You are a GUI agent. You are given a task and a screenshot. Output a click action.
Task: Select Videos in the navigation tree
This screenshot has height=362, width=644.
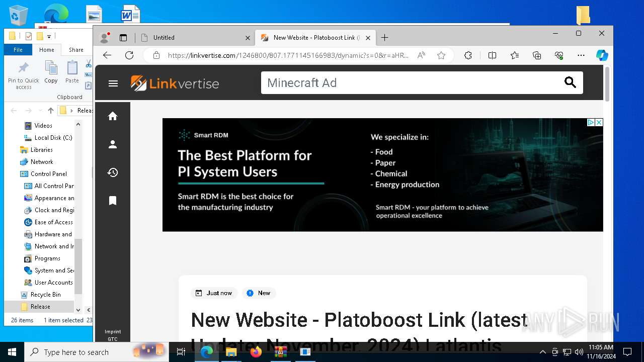pos(43,126)
